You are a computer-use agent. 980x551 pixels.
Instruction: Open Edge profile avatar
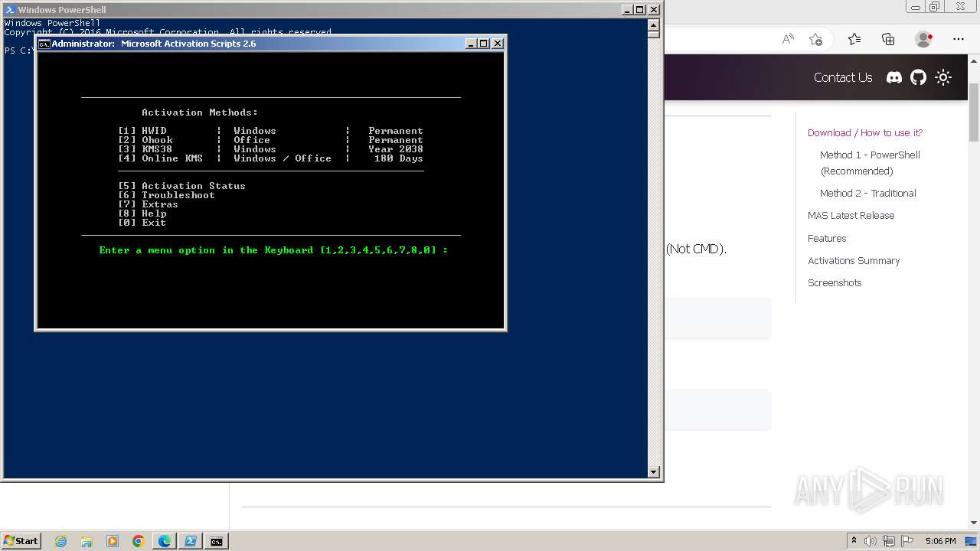pos(923,39)
